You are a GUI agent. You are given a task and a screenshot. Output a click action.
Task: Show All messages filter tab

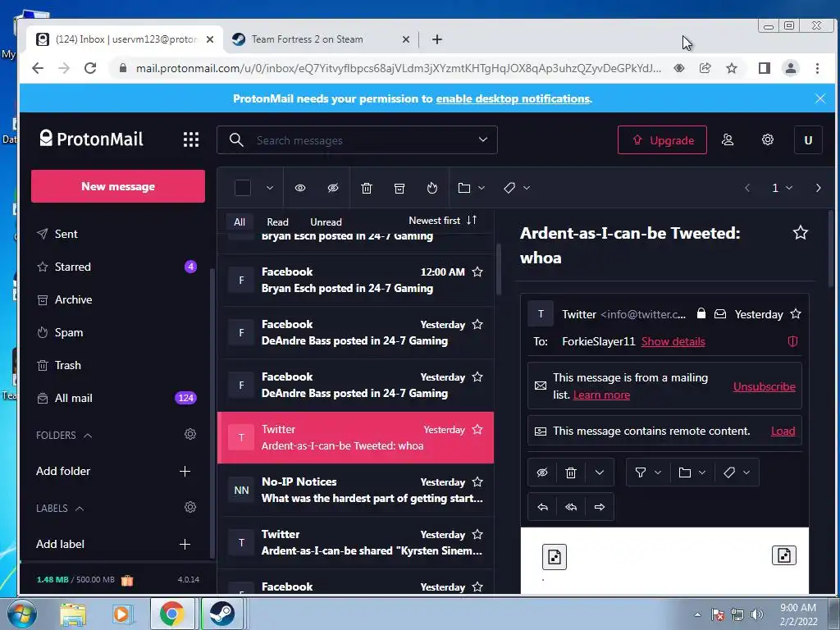pos(240,221)
